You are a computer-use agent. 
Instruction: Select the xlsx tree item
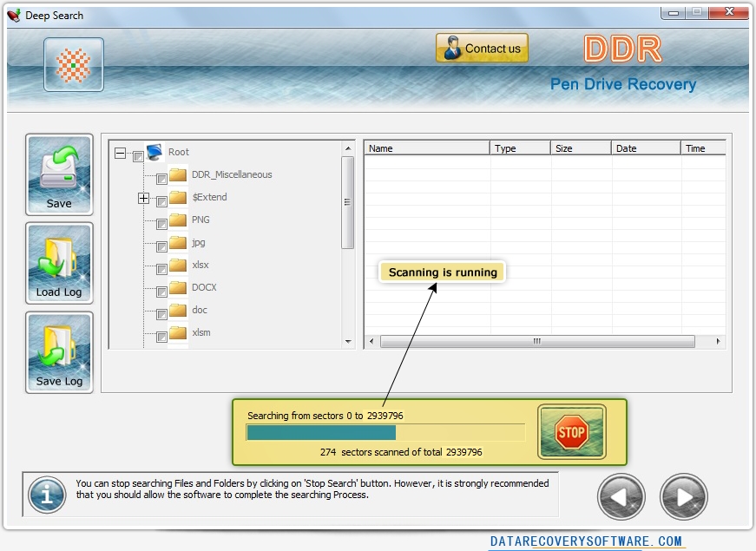(201, 266)
